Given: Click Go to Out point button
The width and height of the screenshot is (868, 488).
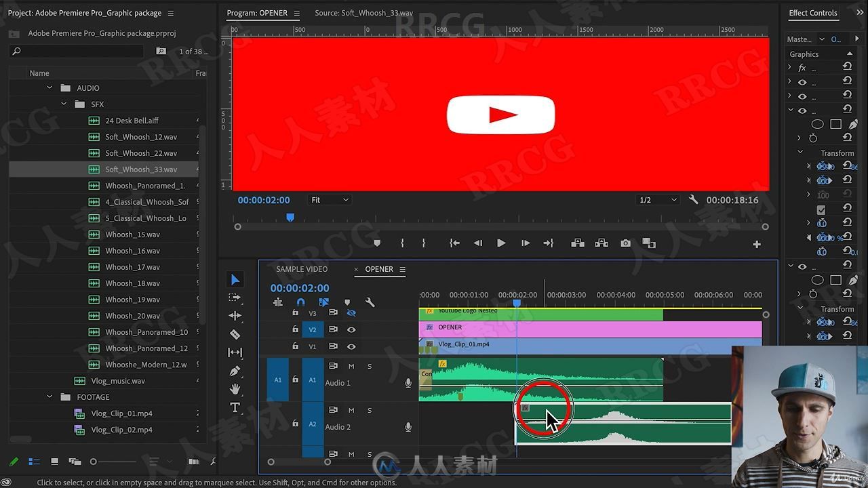Looking at the screenshot, I should coord(549,243).
